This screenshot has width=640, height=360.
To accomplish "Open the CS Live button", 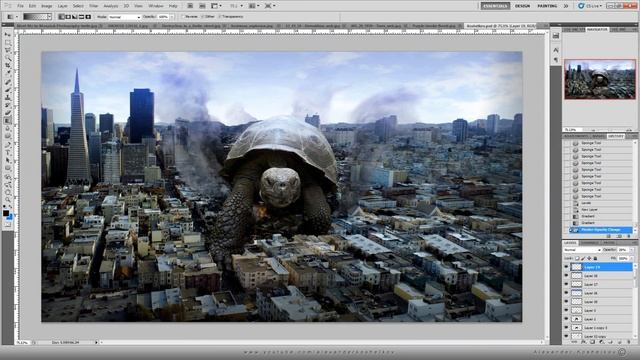I will point(591,6).
